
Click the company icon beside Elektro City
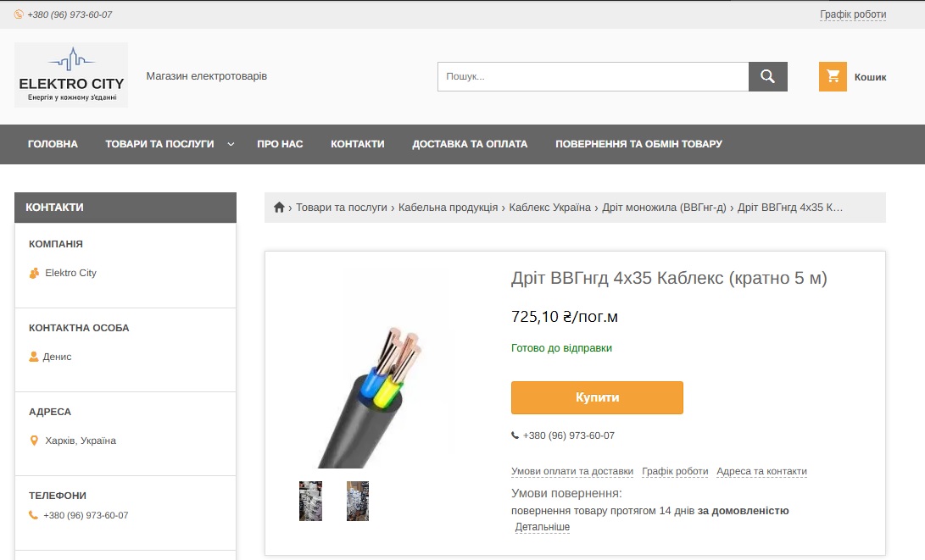point(34,273)
